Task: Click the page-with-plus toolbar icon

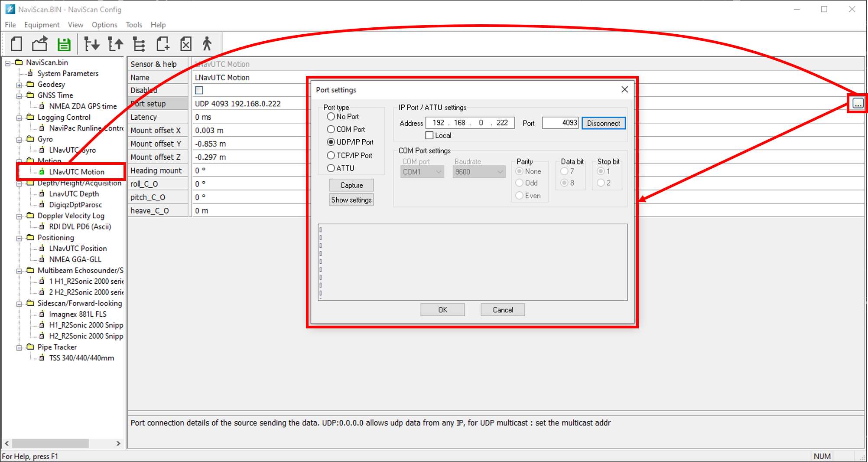Action: click(163, 44)
